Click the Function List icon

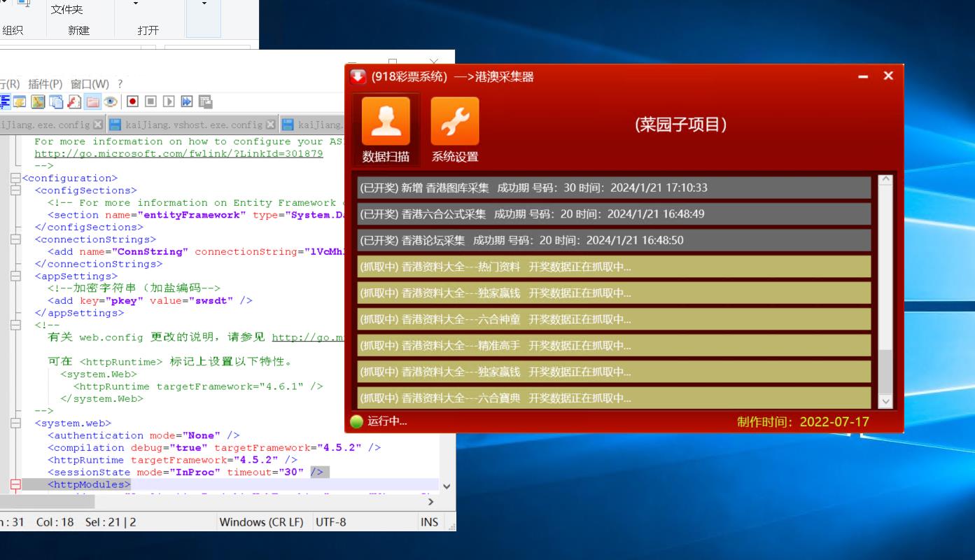click(x=74, y=101)
